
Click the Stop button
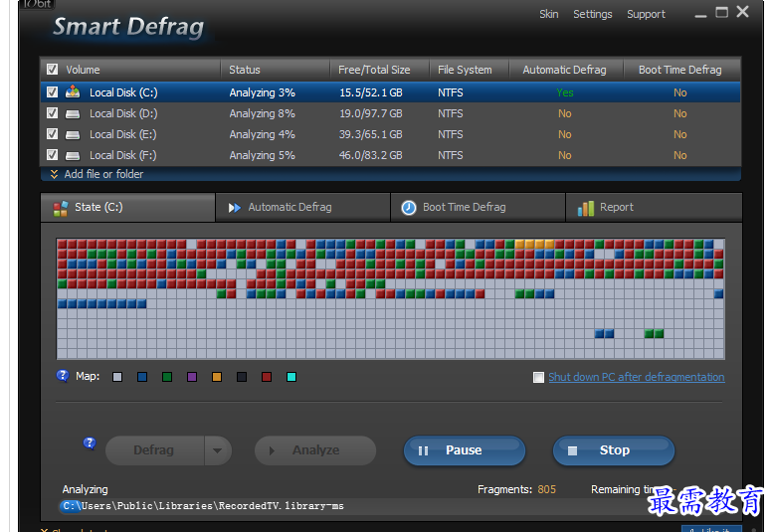(614, 450)
